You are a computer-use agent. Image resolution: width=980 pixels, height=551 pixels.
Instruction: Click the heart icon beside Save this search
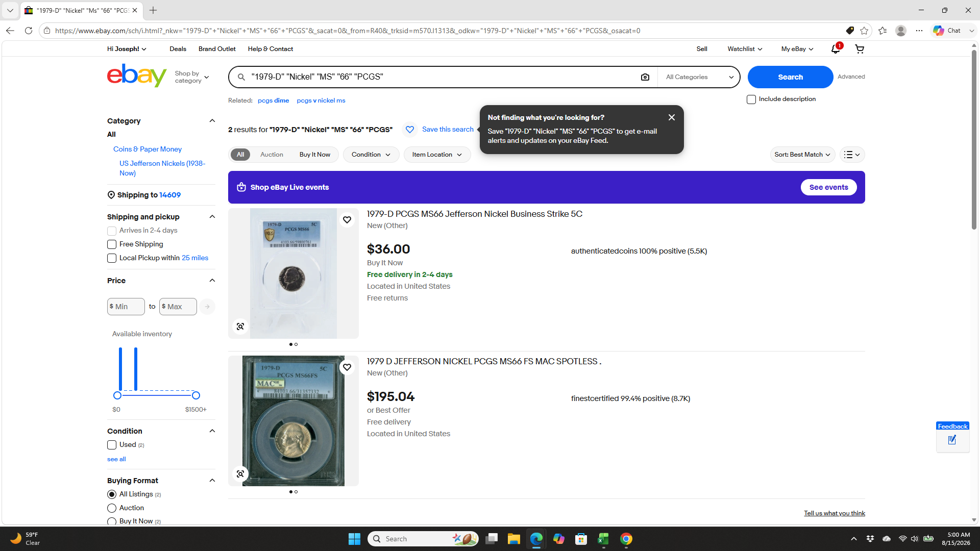tap(410, 130)
